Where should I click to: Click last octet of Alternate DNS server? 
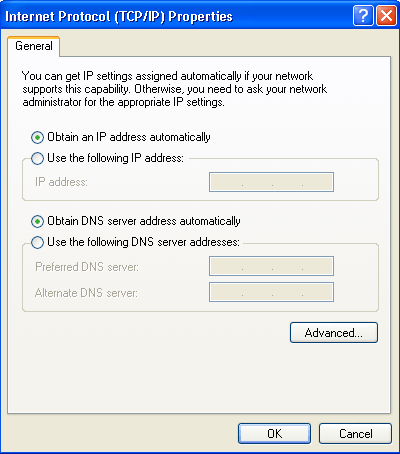pyautogui.click(x=317, y=292)
